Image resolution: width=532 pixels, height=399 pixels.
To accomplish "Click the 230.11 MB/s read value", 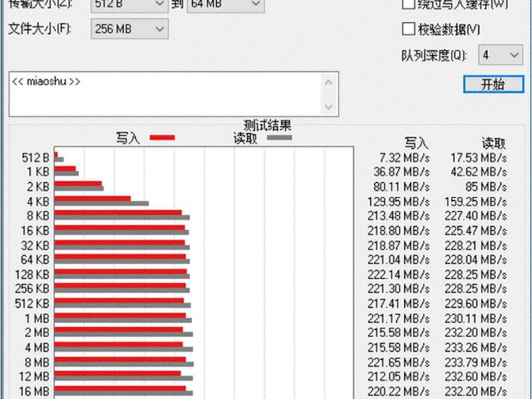I will (x=475, y=319).
